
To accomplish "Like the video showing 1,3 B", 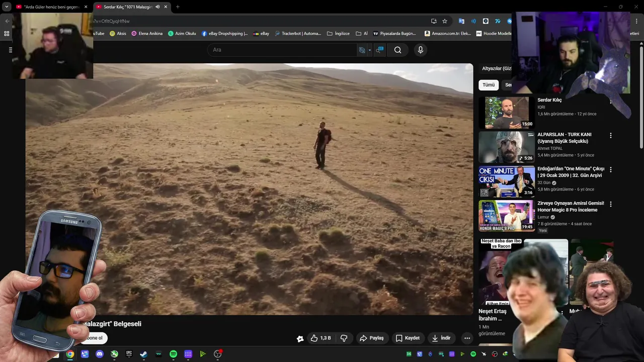I will (x=320, y=338).
